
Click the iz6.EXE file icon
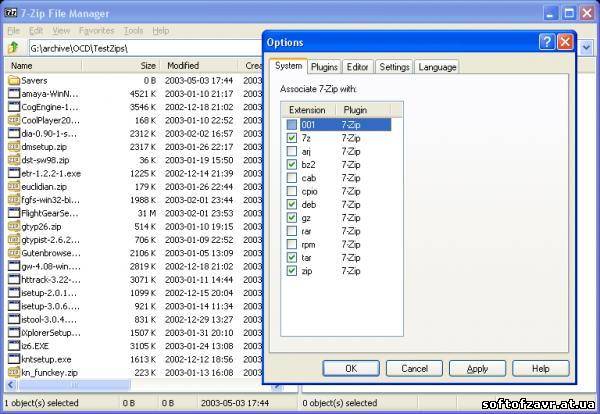[14, 346]
